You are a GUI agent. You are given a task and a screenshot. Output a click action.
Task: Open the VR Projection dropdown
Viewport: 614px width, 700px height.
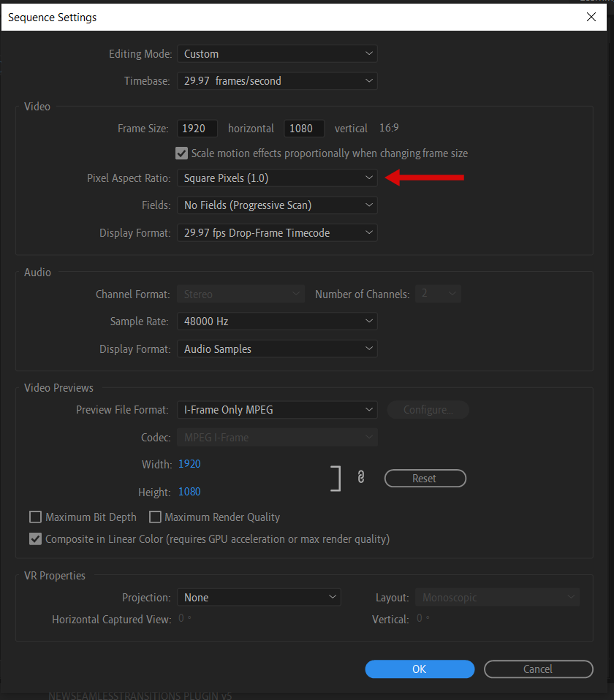(259, 598)
